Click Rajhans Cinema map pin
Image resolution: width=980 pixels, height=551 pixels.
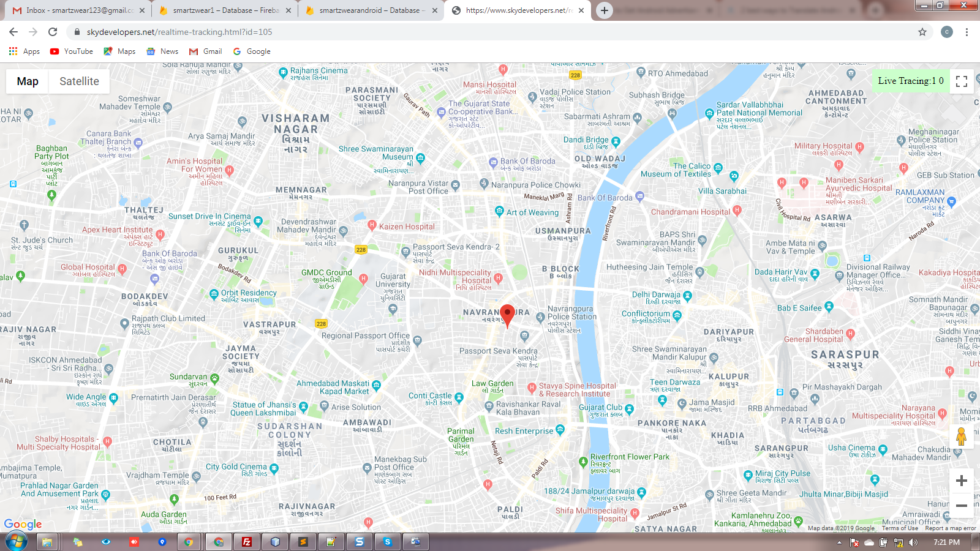pyautogui.click(x=283, y=73)
